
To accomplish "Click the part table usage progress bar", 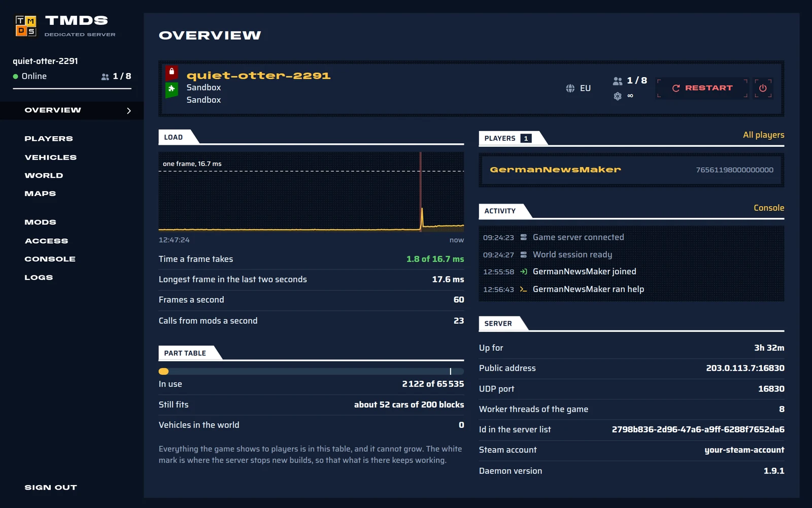I will (x=311, y=371).
